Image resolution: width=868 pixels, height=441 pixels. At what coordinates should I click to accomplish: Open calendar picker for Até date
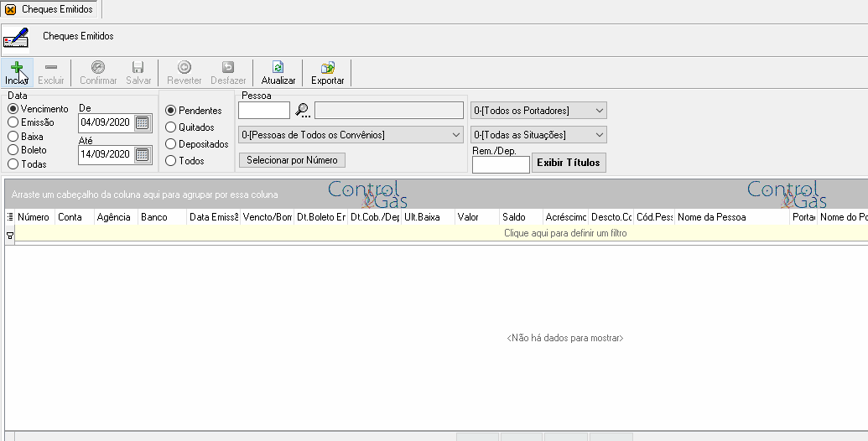(x=143, y=154)
